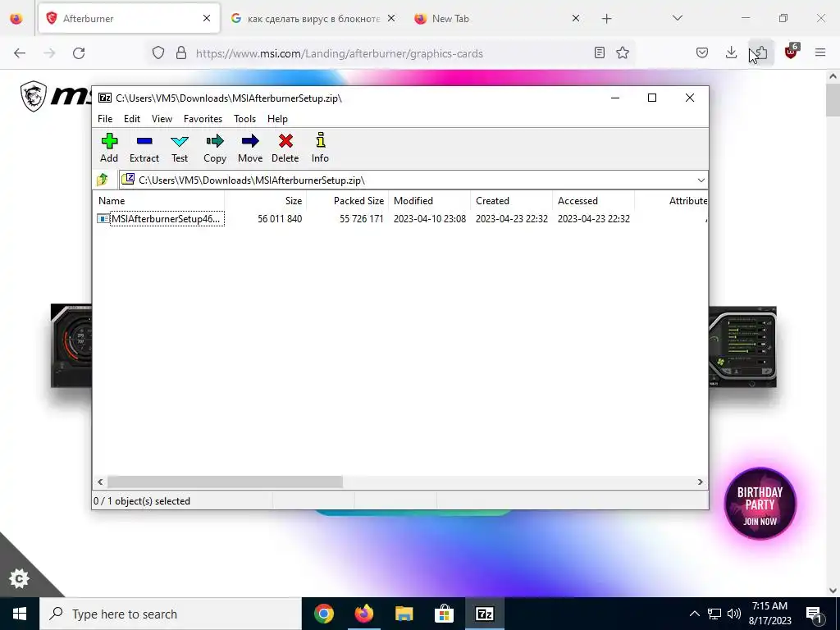Close the New Tab tab
Screen dimensions: 840x630
tap(575, 18)
